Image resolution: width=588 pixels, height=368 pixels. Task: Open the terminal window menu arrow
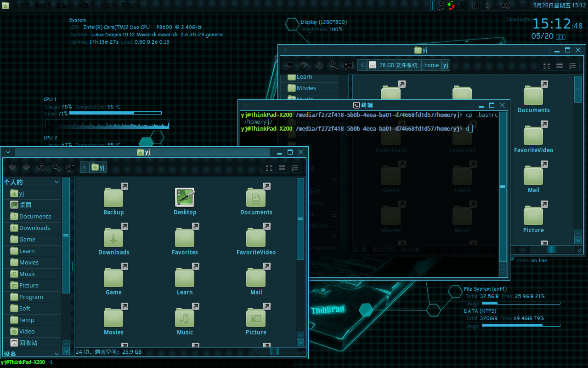tap(245, 105)
